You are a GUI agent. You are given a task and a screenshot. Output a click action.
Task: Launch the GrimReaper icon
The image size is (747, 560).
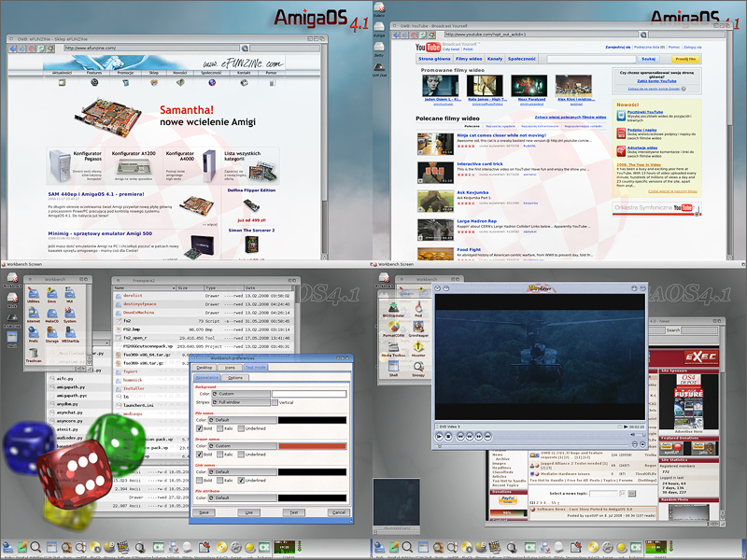[418, 329]
